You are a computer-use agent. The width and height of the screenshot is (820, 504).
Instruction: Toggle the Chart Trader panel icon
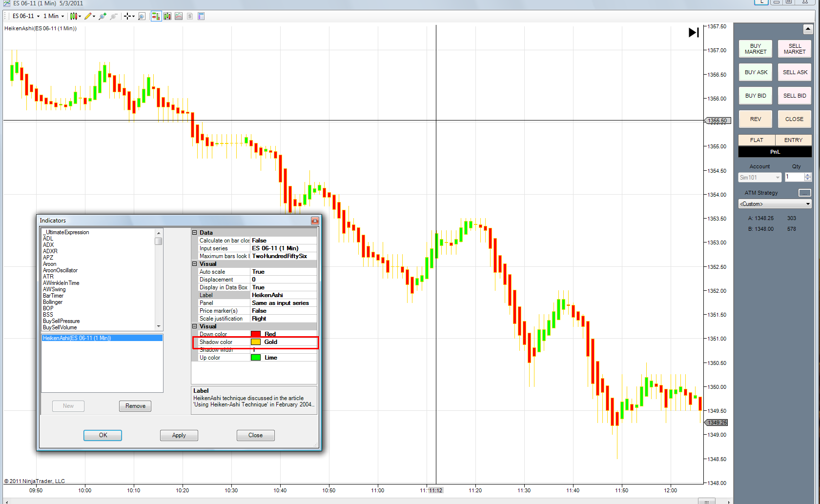pyautogui.click(x=156, y=16)
